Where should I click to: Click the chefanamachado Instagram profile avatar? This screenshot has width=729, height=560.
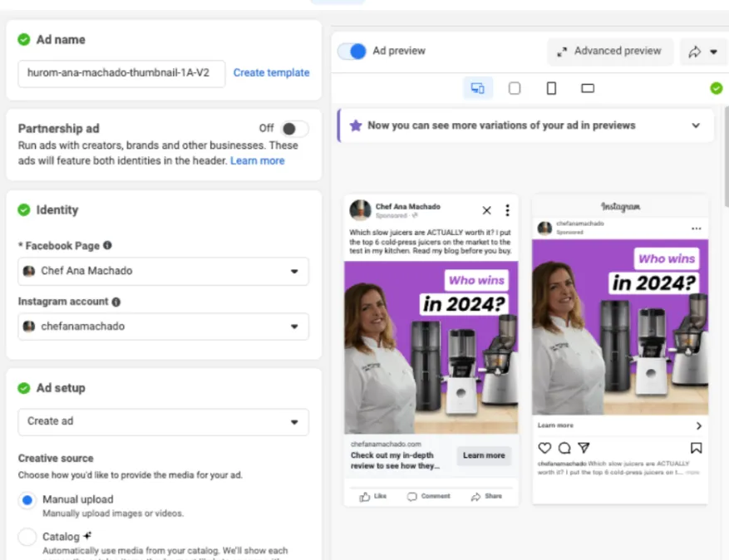[544, 228]
